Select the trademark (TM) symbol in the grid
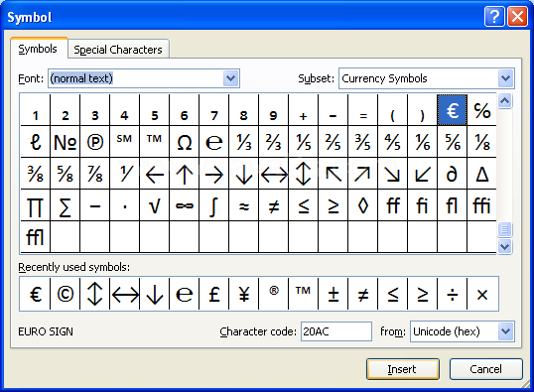 (x=154, y=142)
